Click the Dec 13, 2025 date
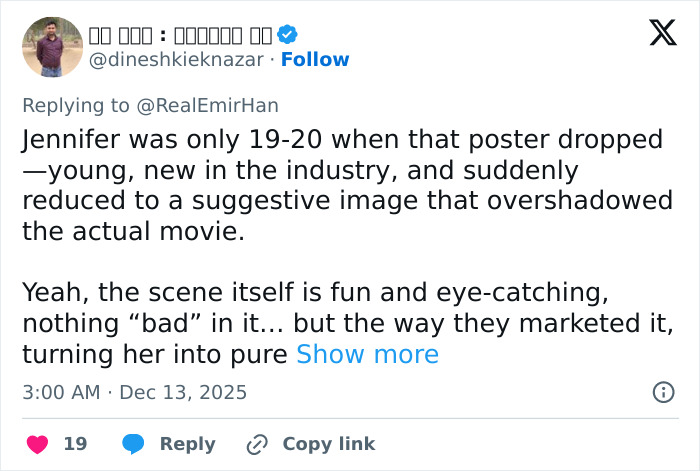 pos(183,392)
